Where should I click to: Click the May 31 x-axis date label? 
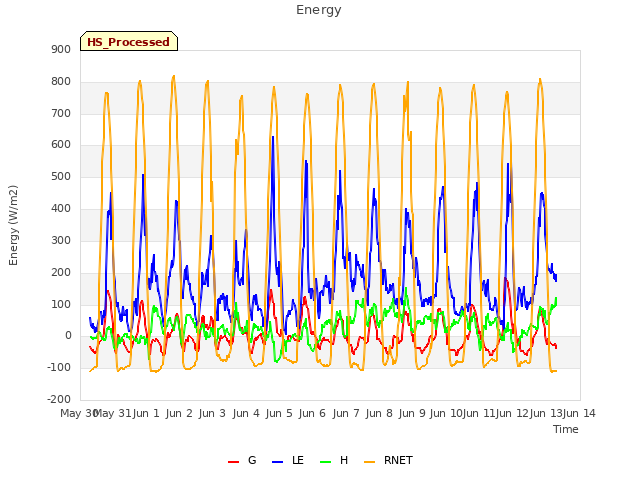point(113,413)
